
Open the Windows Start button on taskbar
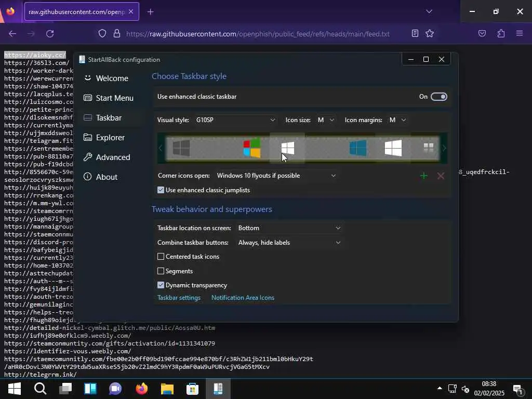14,389
